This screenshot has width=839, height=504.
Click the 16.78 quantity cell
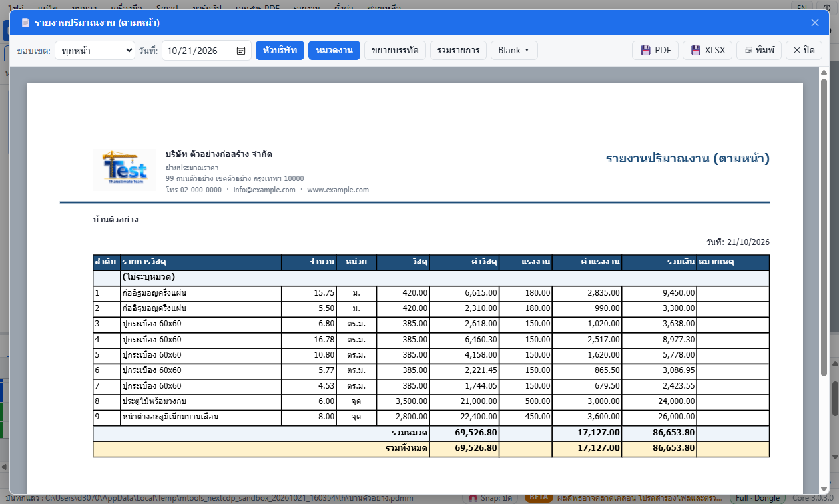(309, 340)
